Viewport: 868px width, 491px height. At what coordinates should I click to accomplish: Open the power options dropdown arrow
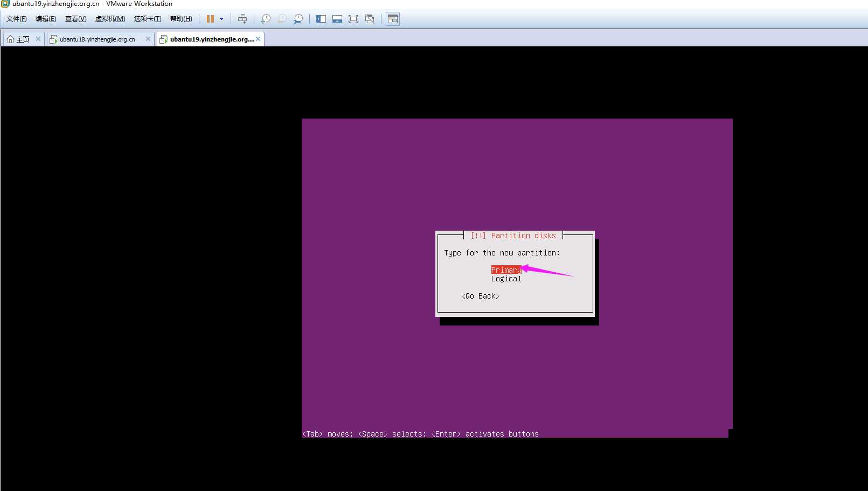[x=221, y=19]
